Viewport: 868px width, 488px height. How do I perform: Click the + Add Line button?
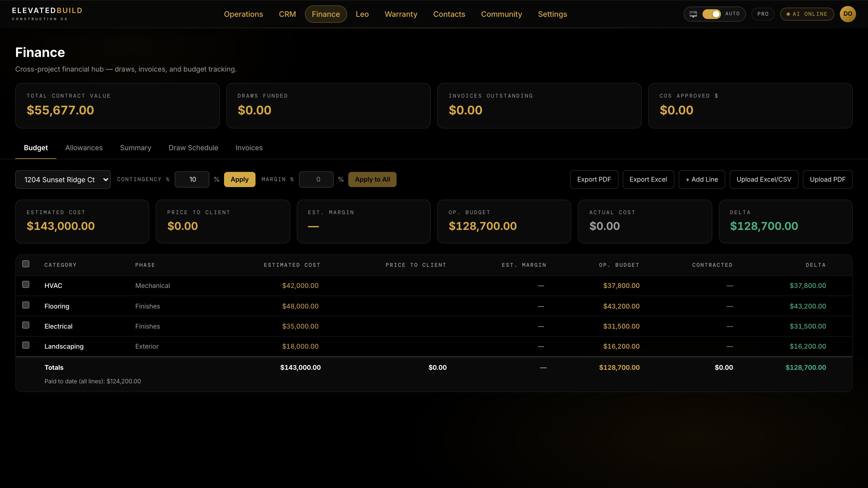click(x=702, y=179)
